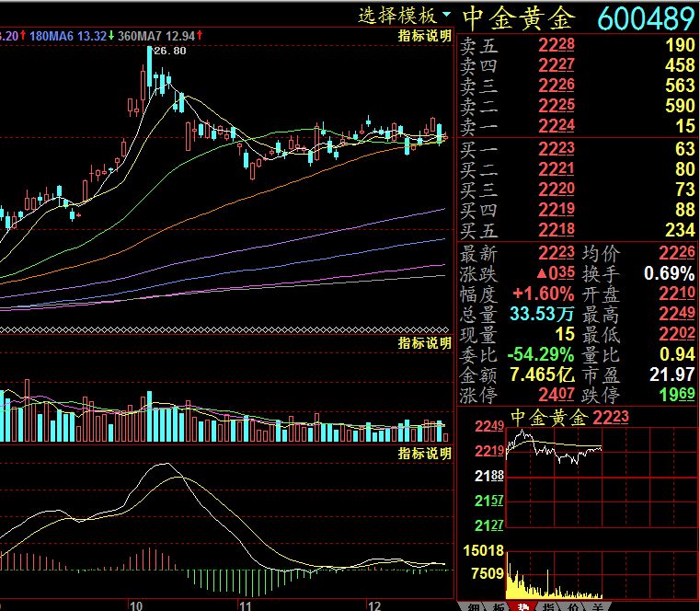Viewport: 700px width, 611px height.
Task: Click the 最新 price value 2223
Action: (557, 253)
